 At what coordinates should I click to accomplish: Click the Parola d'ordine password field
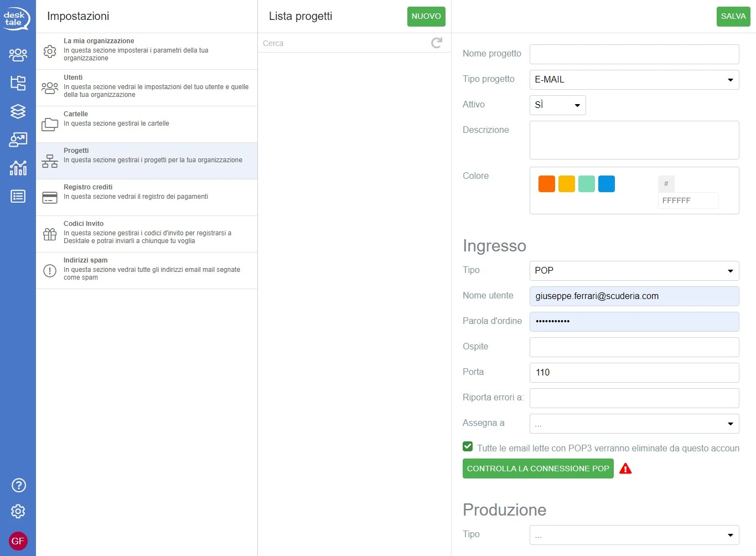pyautogui.click(x=634, y=322)
